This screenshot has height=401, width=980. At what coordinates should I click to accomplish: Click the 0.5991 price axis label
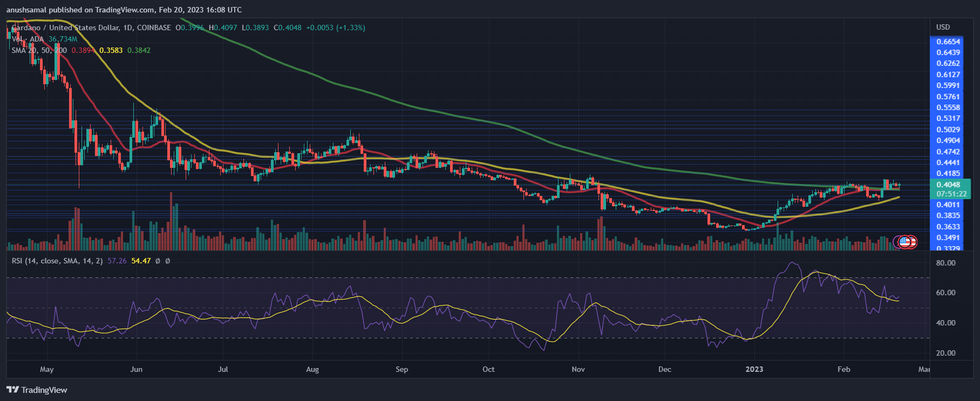(948, 85)
